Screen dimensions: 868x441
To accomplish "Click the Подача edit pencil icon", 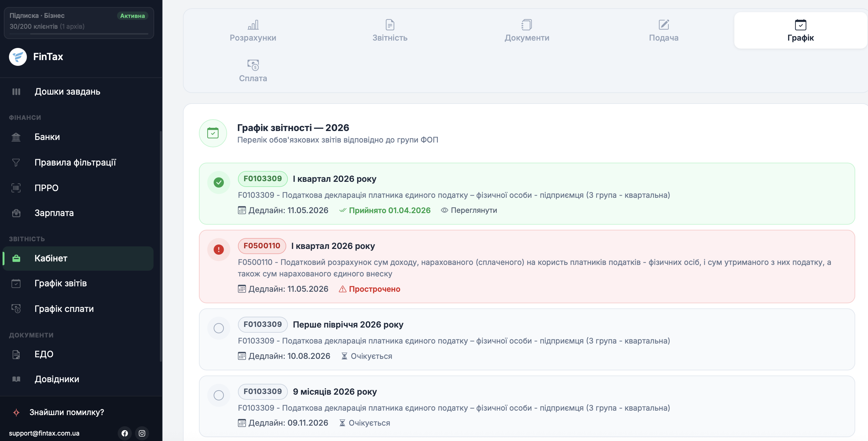I will coord(663,25).
